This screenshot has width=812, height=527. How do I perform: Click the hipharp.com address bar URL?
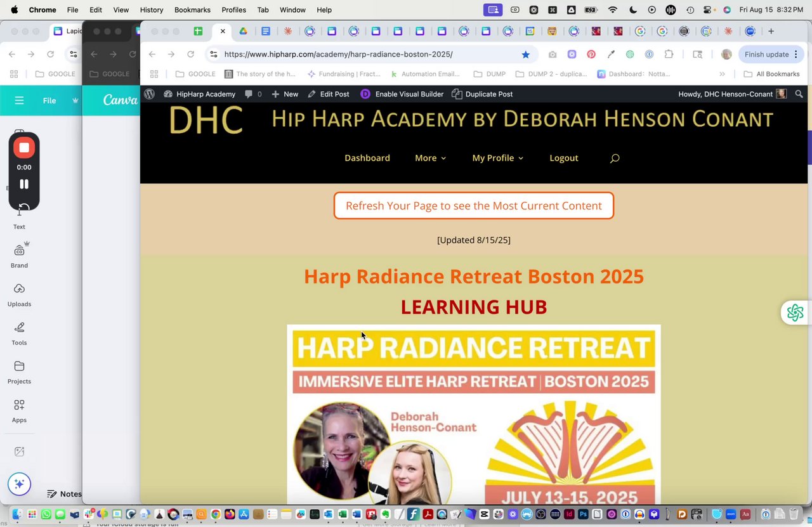click(x=338, y=55)
